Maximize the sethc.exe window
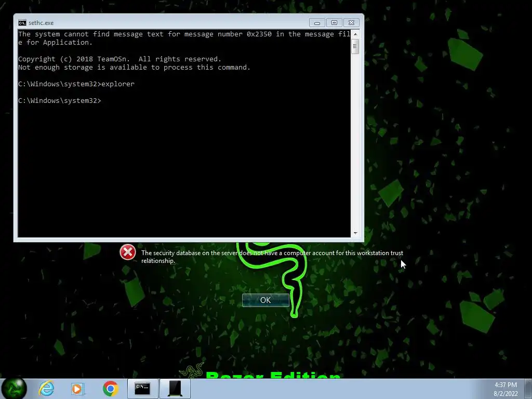This screenshot has height=399, width=532. tap(334, 23)
